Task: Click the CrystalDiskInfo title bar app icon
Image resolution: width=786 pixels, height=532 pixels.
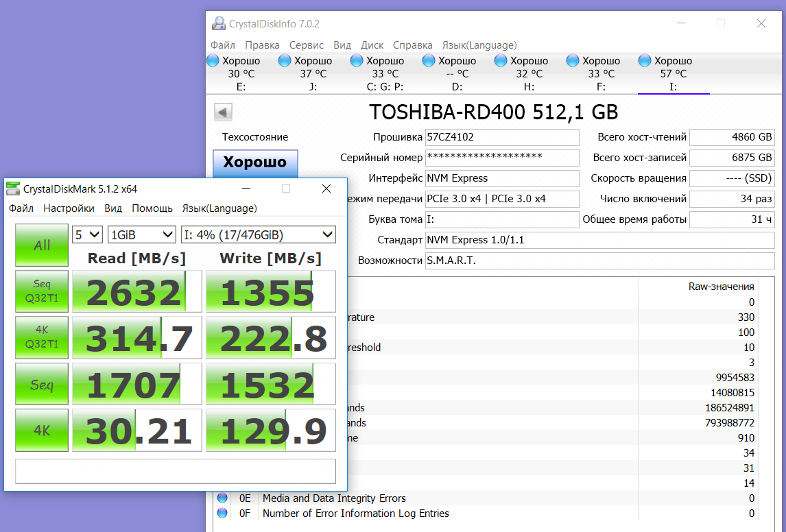Action: coord(219,23)
